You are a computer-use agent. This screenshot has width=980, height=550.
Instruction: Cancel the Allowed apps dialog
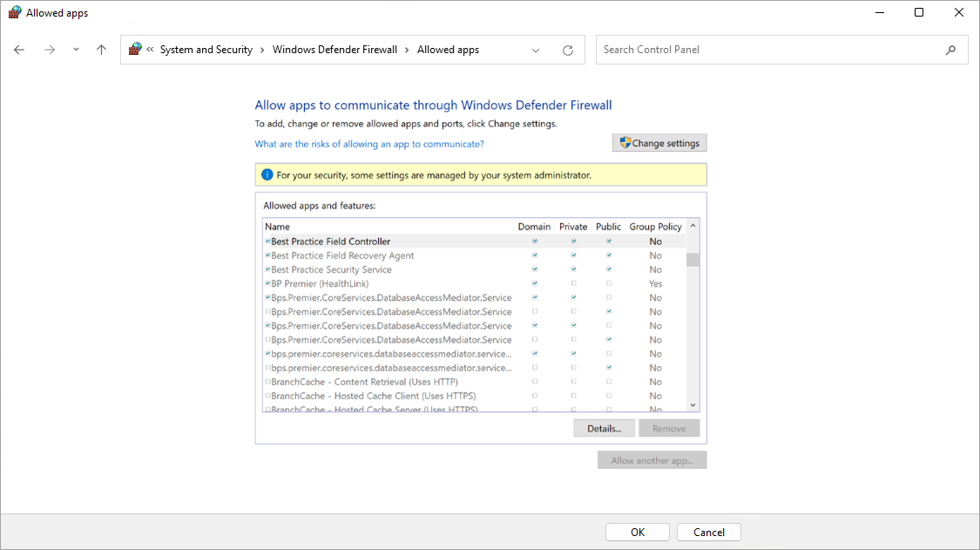[x=709, y=533]
